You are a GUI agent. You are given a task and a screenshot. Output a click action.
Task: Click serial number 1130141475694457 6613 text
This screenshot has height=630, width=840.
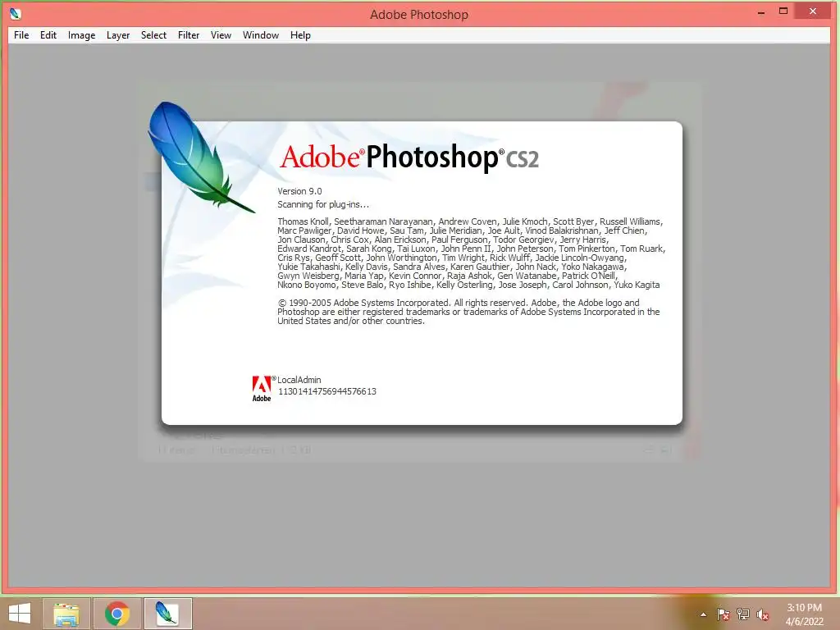coord(326,391)
